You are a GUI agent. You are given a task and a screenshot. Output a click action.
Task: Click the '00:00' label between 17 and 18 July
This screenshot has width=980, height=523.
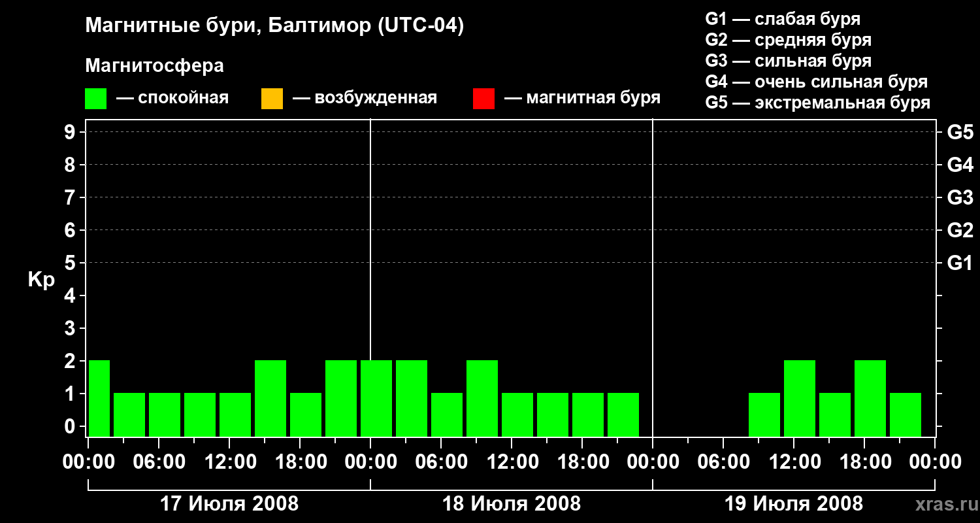[370, 462]
